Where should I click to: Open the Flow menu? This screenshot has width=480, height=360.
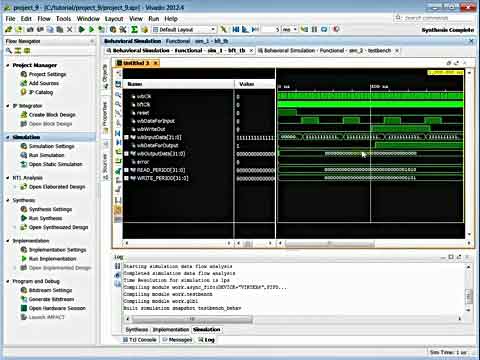(x=44, y=19)
